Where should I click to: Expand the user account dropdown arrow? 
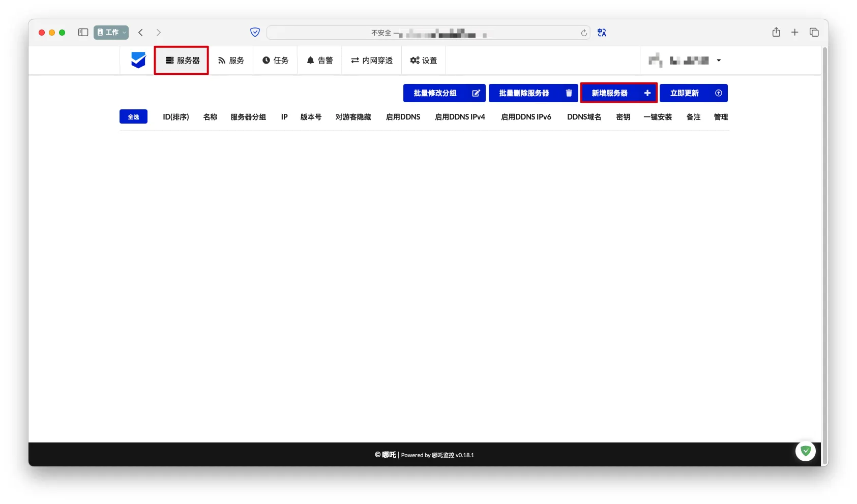[719, 61]
